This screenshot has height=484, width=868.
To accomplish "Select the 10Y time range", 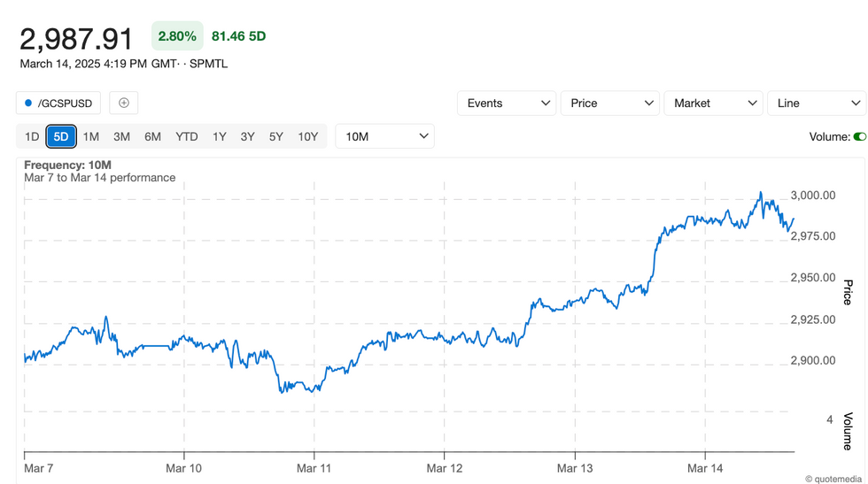I will point(307,136).
